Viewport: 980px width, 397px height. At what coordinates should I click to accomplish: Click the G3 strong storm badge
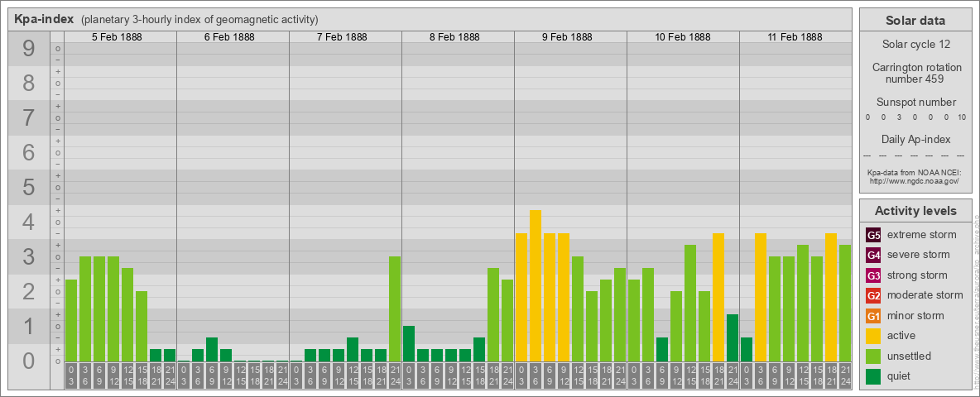tap(873, 275)
